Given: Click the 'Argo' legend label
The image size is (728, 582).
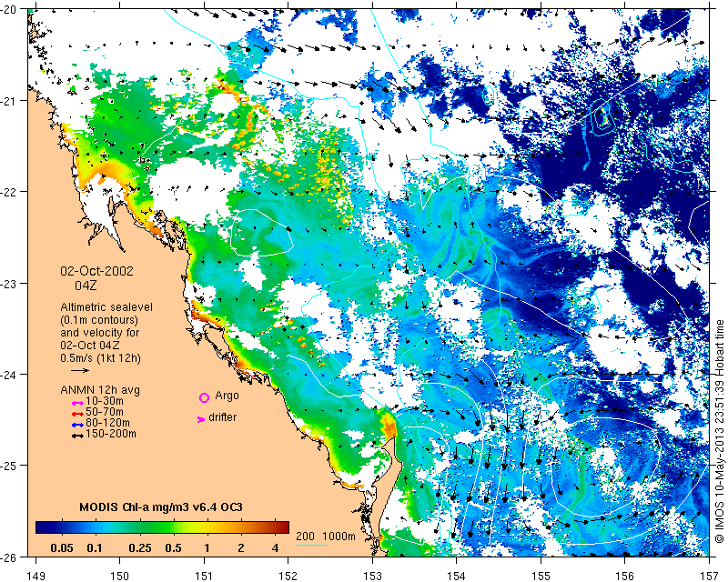Looking at the screenshot, I should [227, 396].
